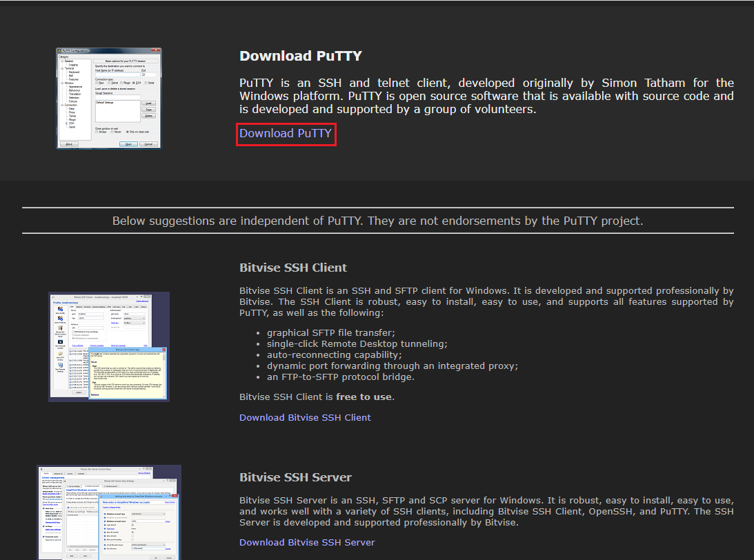Click the 'auto-reconnecting capability;' bullet

[x=334, y=354]
